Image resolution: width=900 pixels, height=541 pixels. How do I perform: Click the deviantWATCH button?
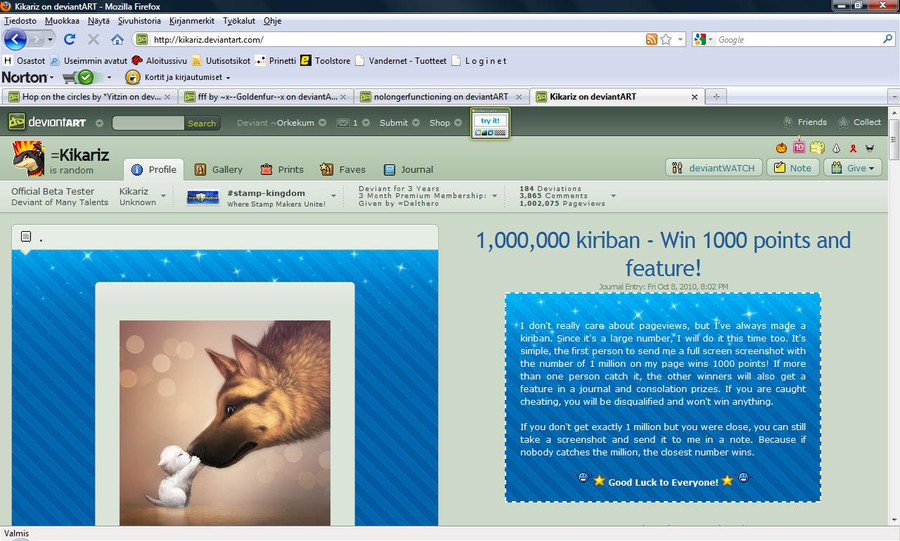[713, 168]
